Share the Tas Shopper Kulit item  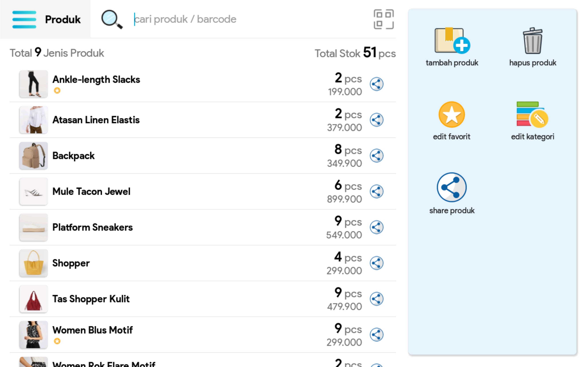pyautogui.click(x=376, y=299)
